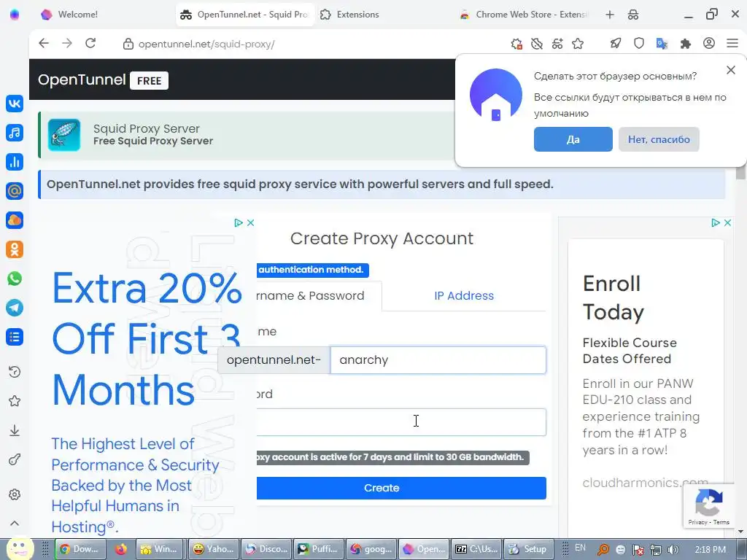Open the Music sidebar shortcut
Viewport: 747px width, 560px height.
tap(15, 133)
